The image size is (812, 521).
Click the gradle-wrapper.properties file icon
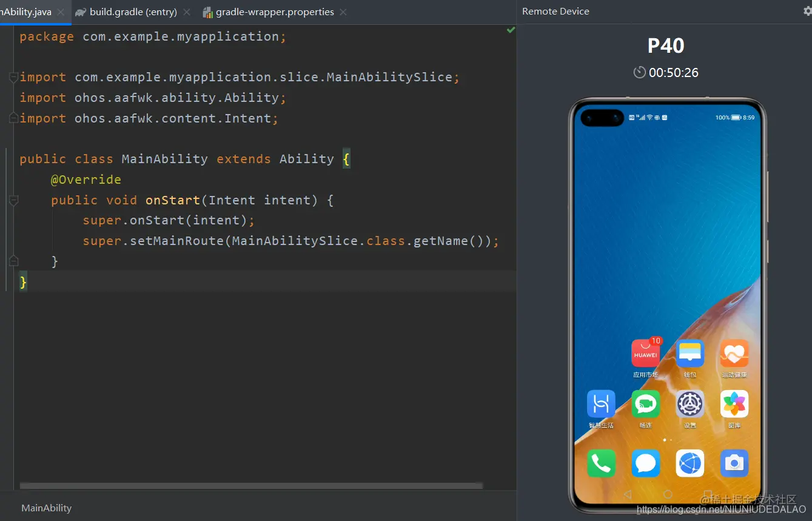click(207, 12)
